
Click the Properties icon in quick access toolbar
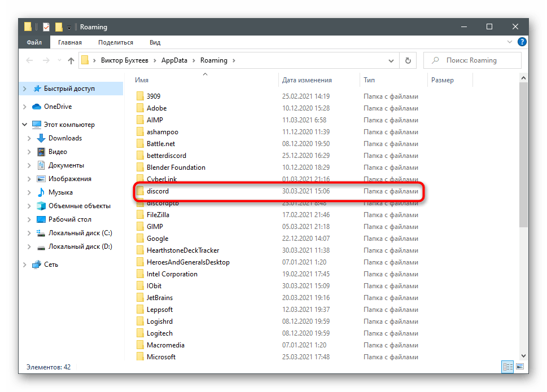click(x=46, y=27)
